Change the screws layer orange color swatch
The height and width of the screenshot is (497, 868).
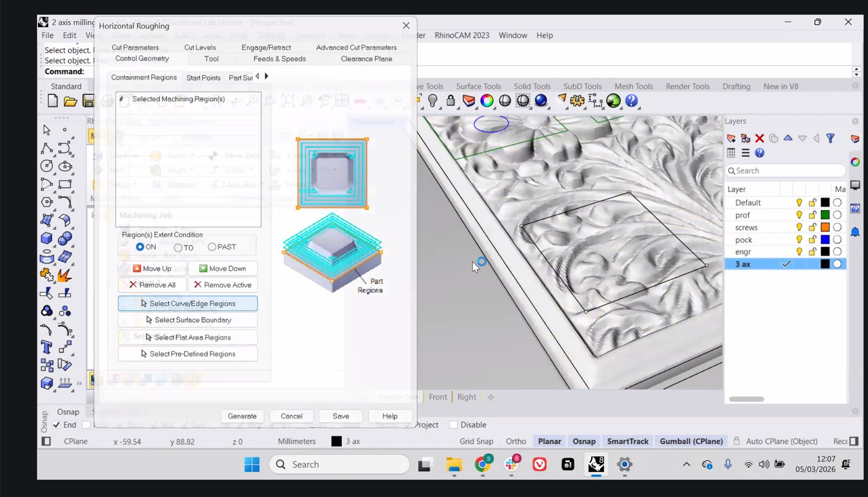(x=825, y=227)
